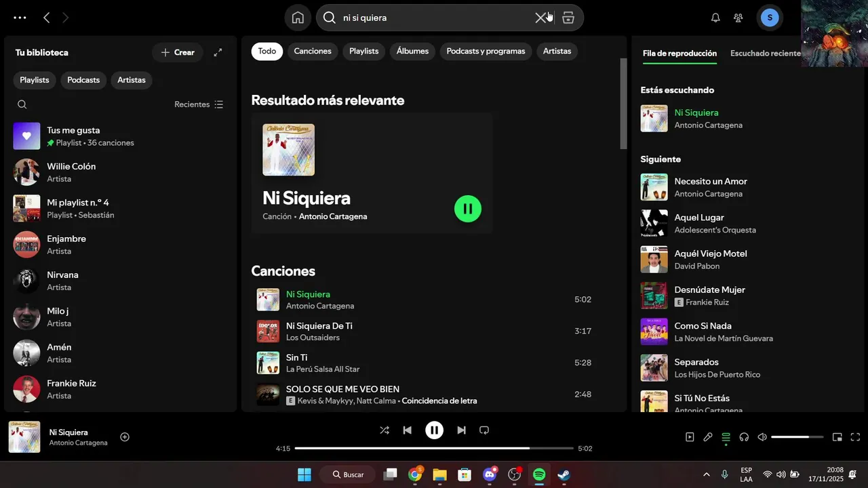Select the Playlists results tab
This screenshot has height=488, width=868.
pyautogui.click(x=364, y=52)
